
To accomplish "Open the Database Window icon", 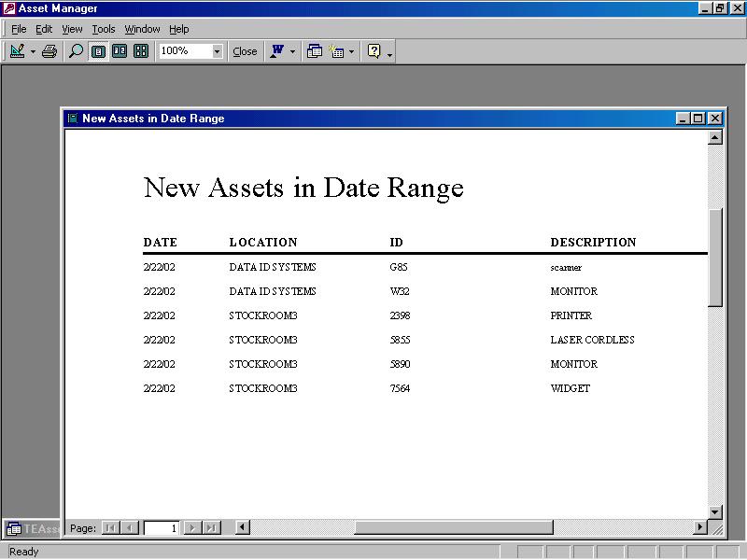I will click(315, 51).
